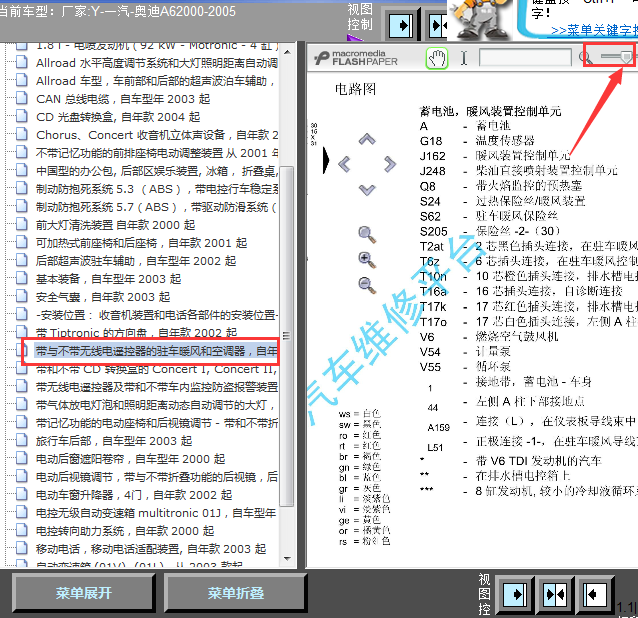Click document icon beside 旅行车后部 entry
This screenshot has height=618, width=638.
tap(22, 440)
